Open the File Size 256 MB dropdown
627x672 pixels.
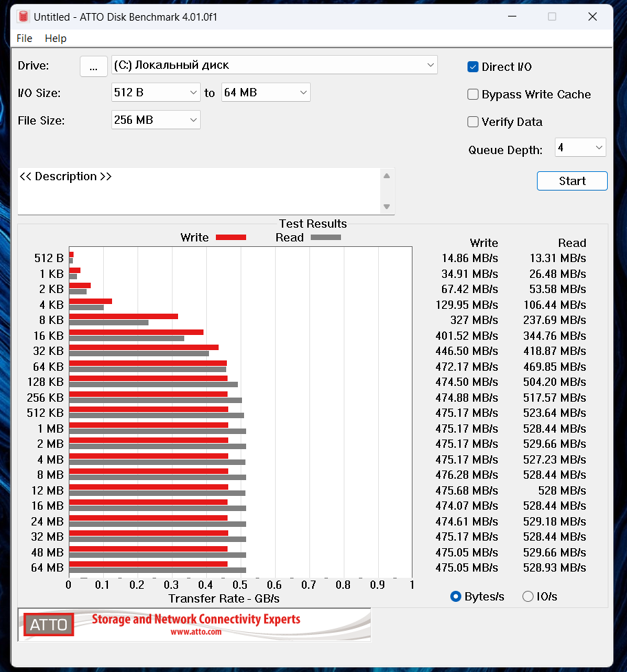[x=155, y=120]
